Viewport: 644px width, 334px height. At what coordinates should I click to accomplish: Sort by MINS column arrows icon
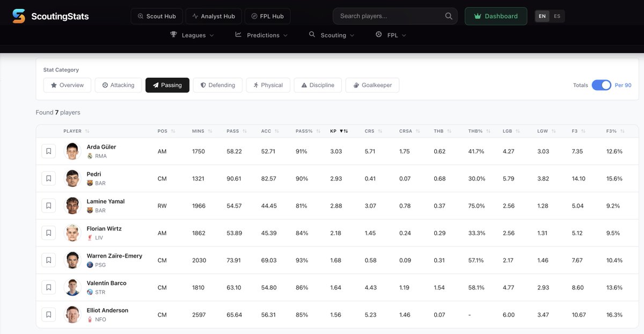coord(210,131)
